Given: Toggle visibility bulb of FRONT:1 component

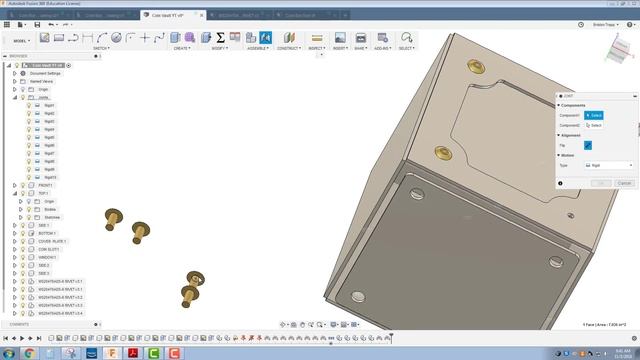Looking at the screenshot, I should click(23, 185).
